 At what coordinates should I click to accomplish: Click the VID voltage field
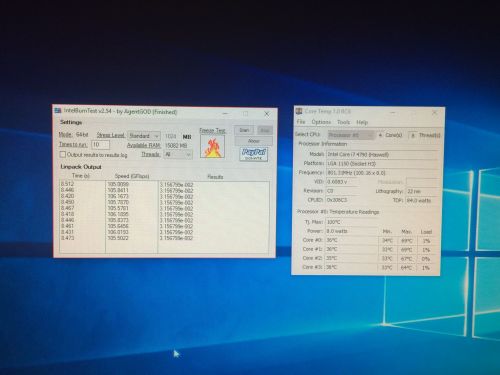pos(342,182)
